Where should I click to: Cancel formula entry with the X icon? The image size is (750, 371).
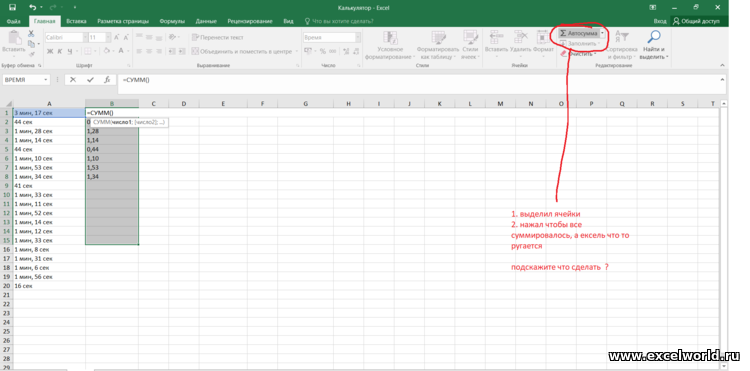click(73, 80)
